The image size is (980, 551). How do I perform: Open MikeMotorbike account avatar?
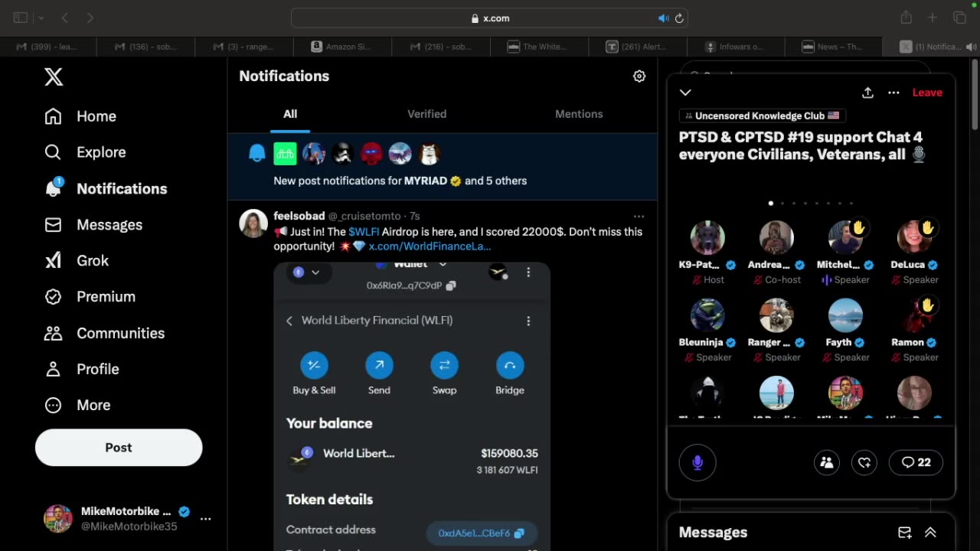[58, 519]
